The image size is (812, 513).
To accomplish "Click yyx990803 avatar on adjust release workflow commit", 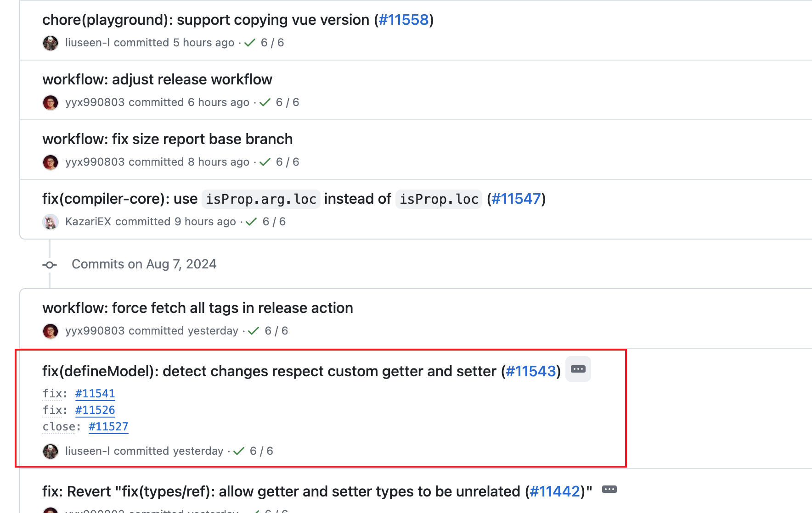I will pos(51,103).
